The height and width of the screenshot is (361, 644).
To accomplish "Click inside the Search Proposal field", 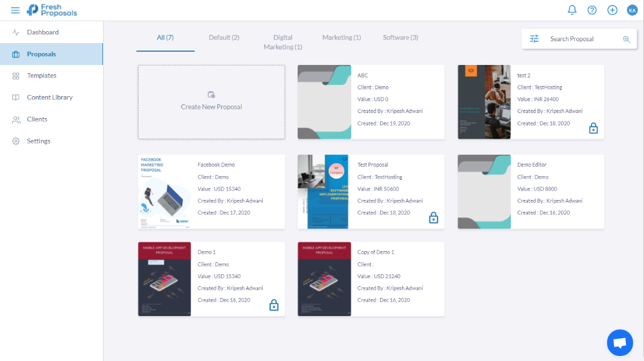I will click(x=575, y=38).
